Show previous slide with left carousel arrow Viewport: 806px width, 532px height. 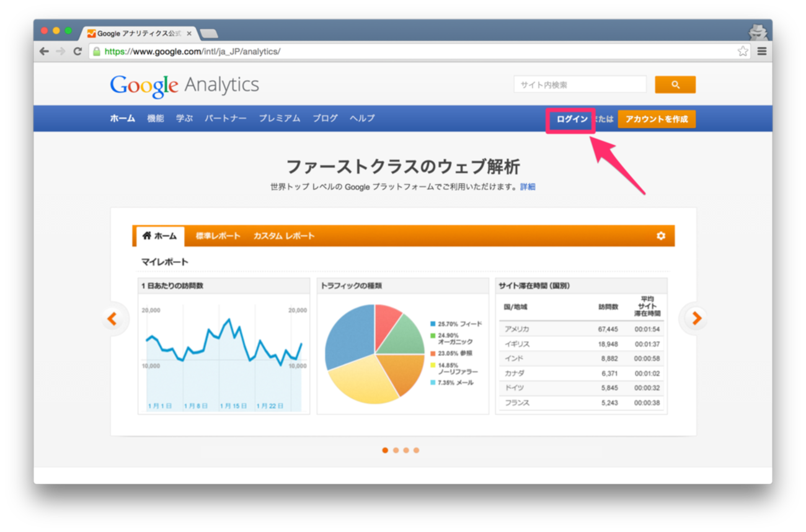point(112,319)
